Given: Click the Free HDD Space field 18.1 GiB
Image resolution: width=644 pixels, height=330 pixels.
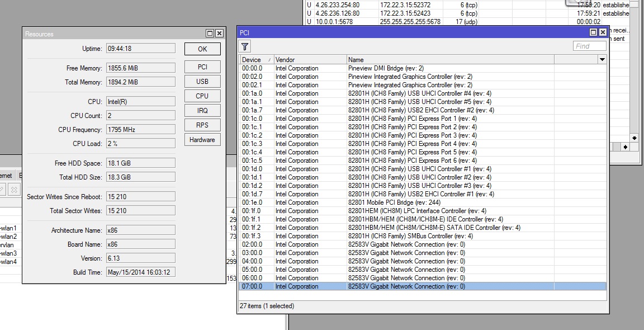Looking at the screenshot, I should (141, 163).
